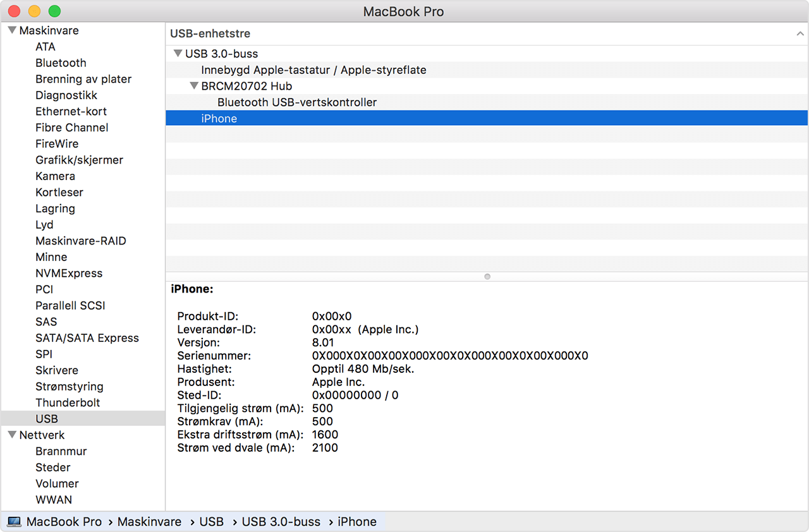Screen dimensions: 809x532
Task: Click the Sted-ID value 0x00000000 / 0
Action: pos(355,396)
